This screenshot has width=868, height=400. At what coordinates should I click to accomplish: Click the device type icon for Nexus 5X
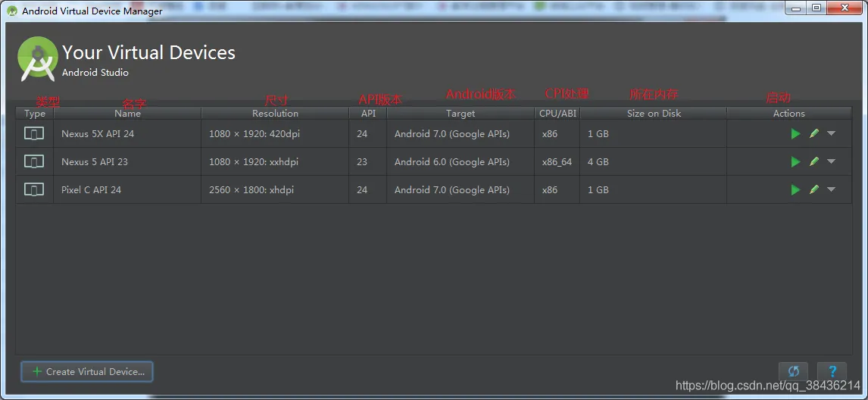34,133
